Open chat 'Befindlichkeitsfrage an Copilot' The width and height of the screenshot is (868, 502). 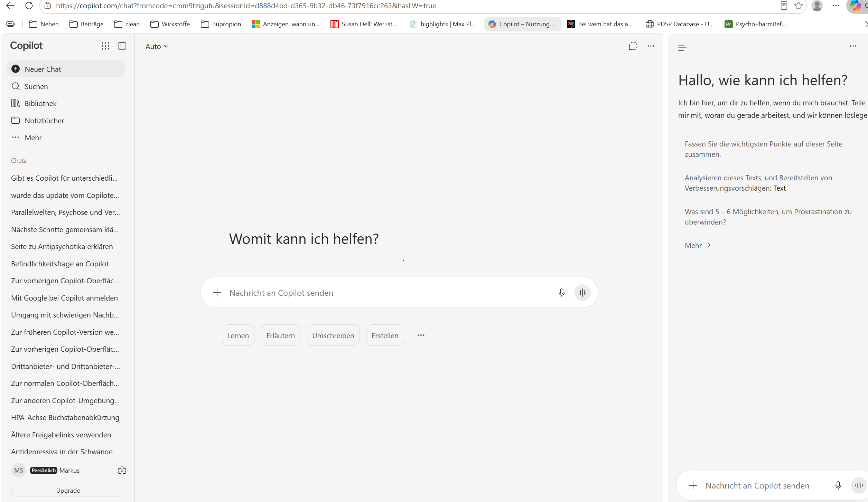pos(66,264)
